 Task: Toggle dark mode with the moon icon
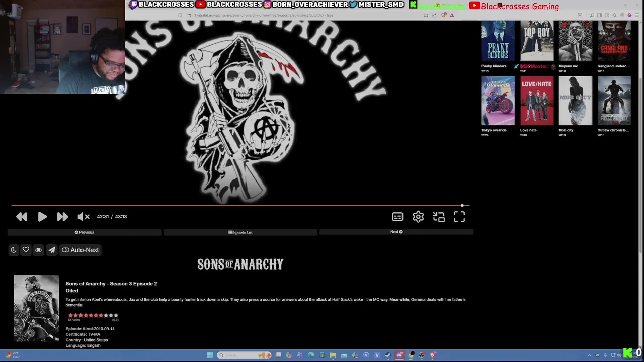pyautogui.click(x=14, y=250)
